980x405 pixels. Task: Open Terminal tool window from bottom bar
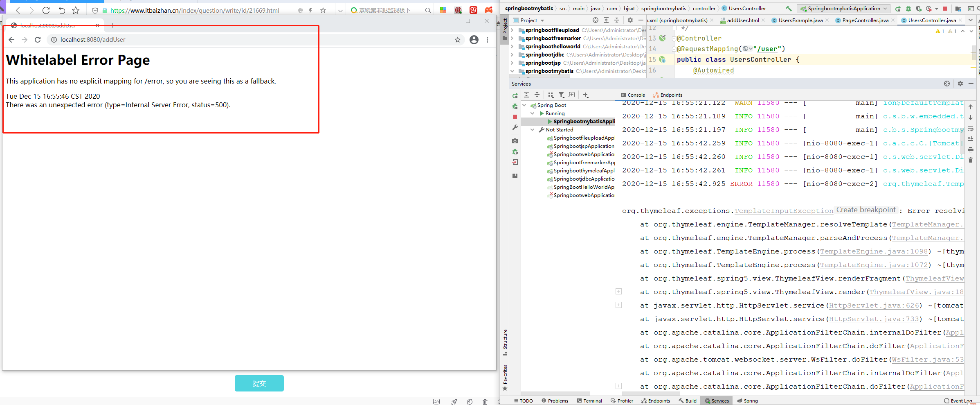pos(589,401)
